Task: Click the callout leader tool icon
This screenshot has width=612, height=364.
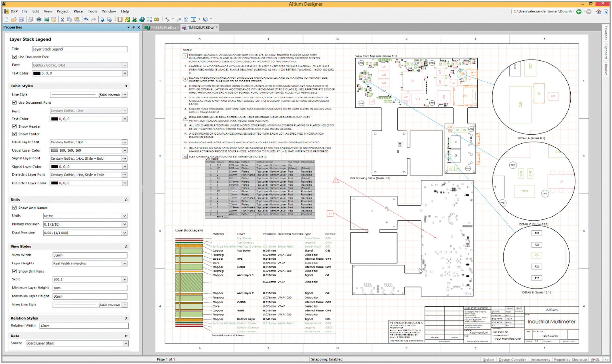Action: 179,19
